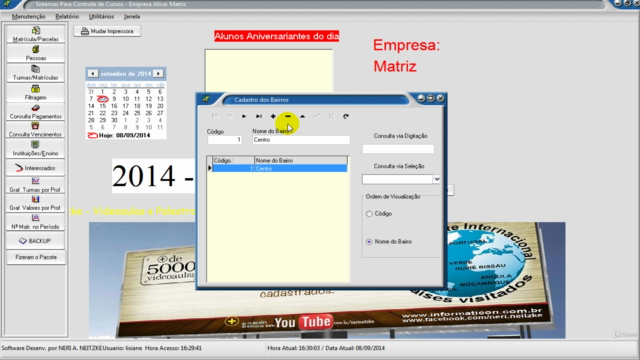This screenshot has height=360, width=640.
Task: Open the Consulta via Seleção dropdown arrow
Action: 437,179
